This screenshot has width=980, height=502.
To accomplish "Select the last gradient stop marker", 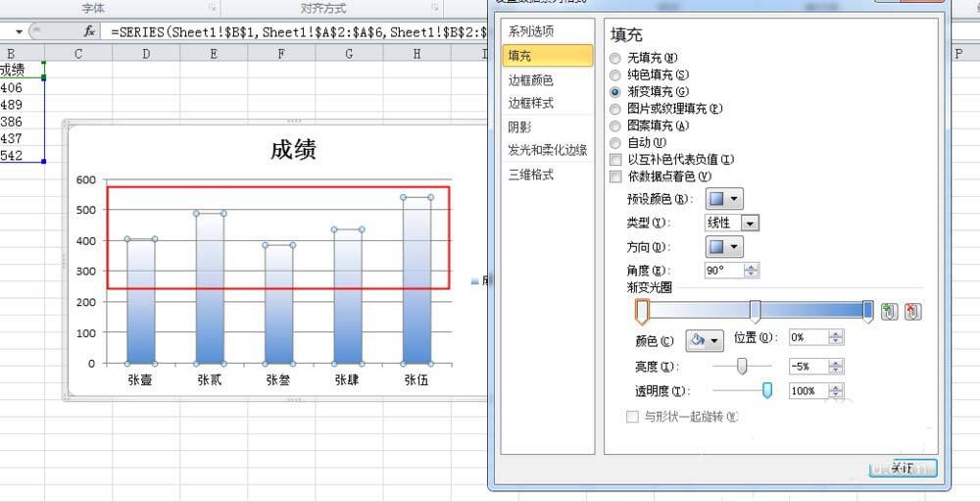I will click(867, 311).
